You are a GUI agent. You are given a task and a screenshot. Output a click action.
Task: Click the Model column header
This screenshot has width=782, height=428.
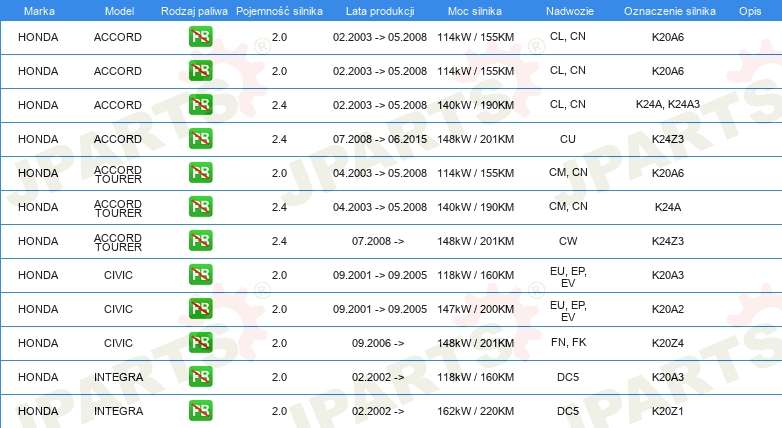[x=119, y=11]
